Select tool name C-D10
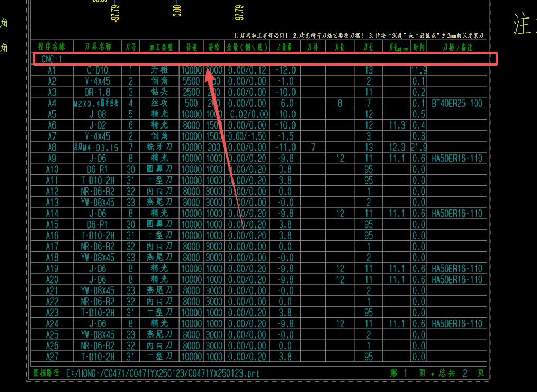This screenshot has height=392, width=537. coord(97,70)
